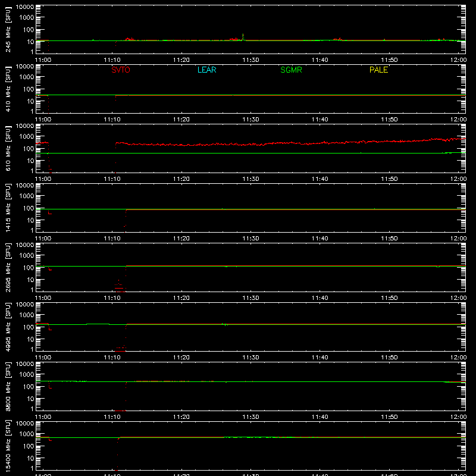The height and width of the screenshot is (476, 476).
Task: Click 11:20 label under the 410 MHz panel
Action: click(x=181, y=120)
